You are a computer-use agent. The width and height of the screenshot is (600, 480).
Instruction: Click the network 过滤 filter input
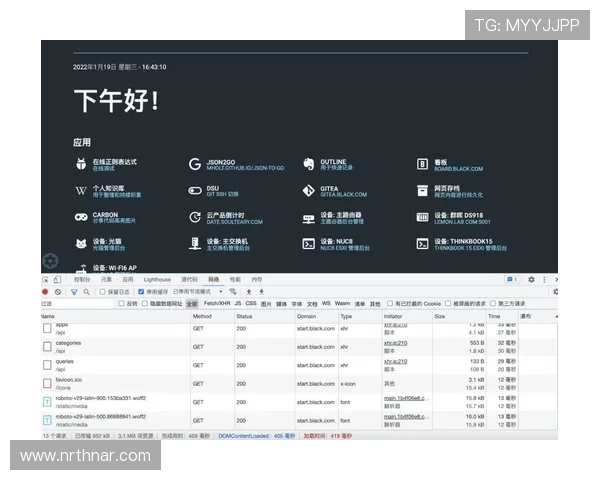click(77, 304)
